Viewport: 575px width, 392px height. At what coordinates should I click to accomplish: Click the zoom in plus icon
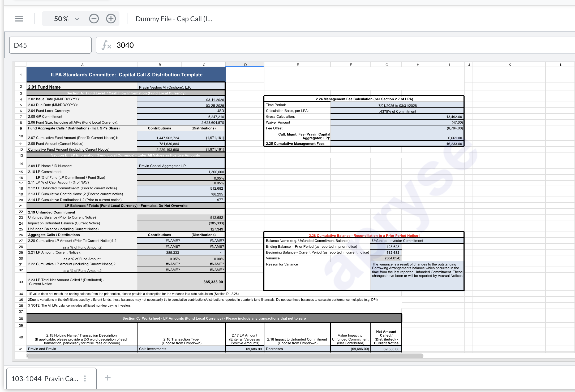111,19
